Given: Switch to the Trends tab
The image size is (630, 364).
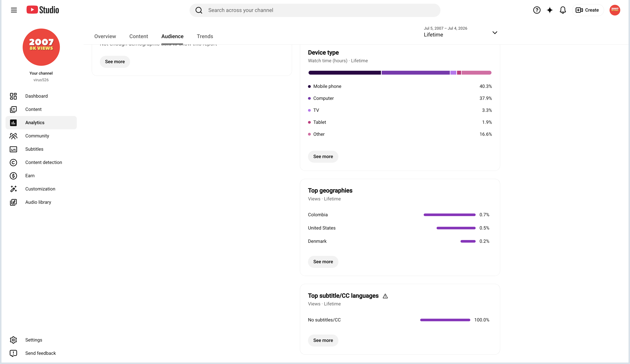Looking at the screenshot, I should coord(205,36).
